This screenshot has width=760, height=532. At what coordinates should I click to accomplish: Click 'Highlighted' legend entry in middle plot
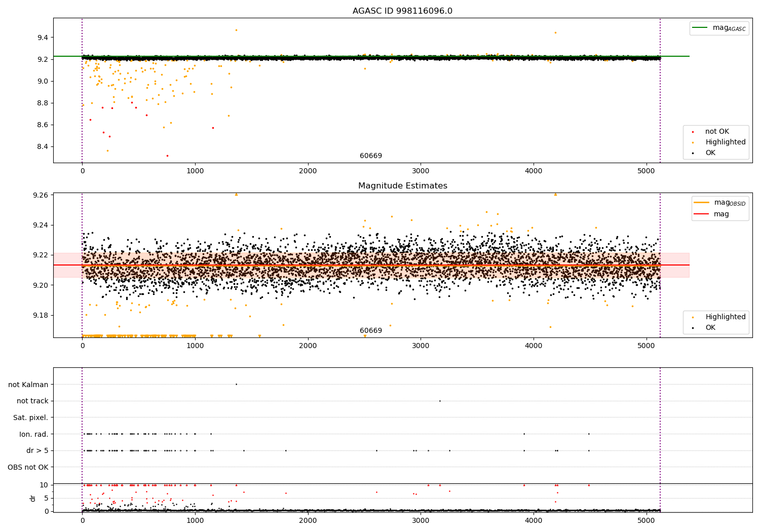[726, 317]
